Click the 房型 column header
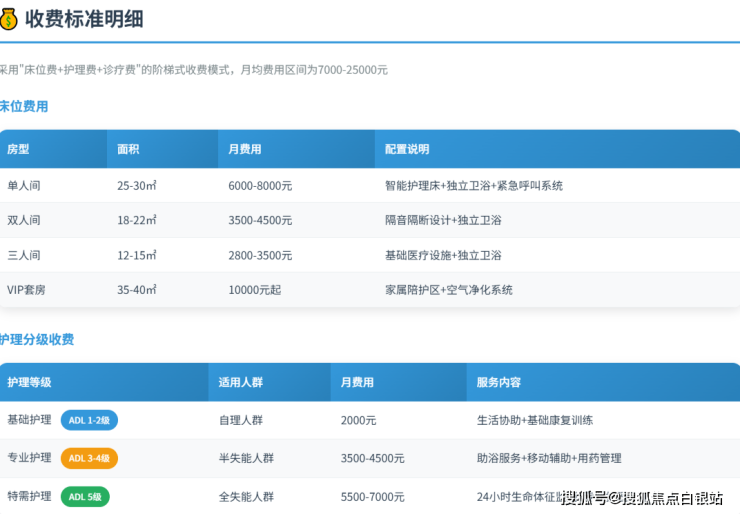The image size is (740, 514). [18, 149]
